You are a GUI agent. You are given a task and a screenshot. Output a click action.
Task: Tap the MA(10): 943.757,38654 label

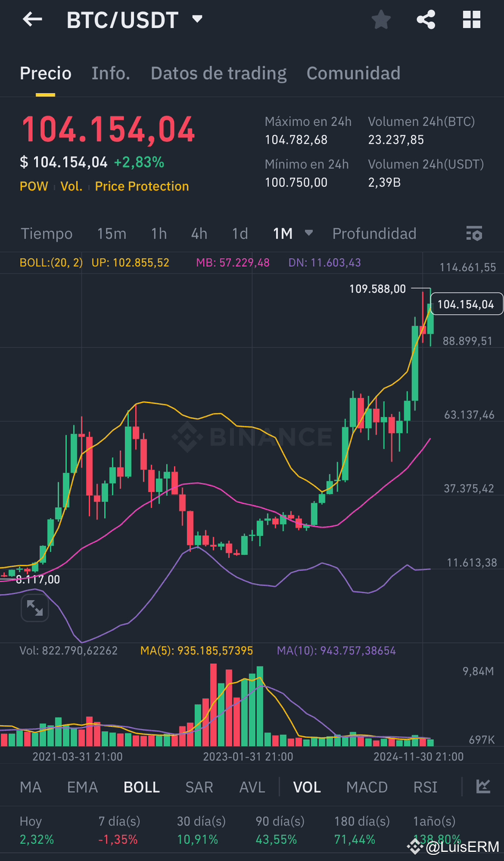pos(337,650)
